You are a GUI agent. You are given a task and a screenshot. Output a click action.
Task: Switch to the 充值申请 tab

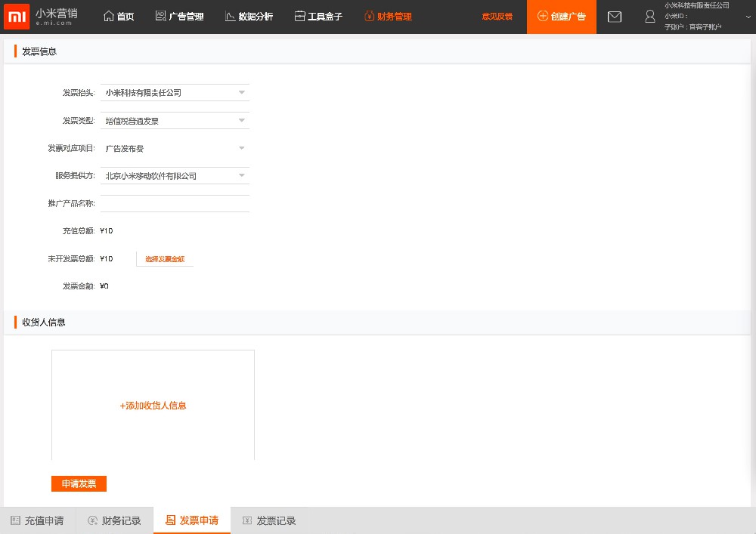tap(37, 520)
